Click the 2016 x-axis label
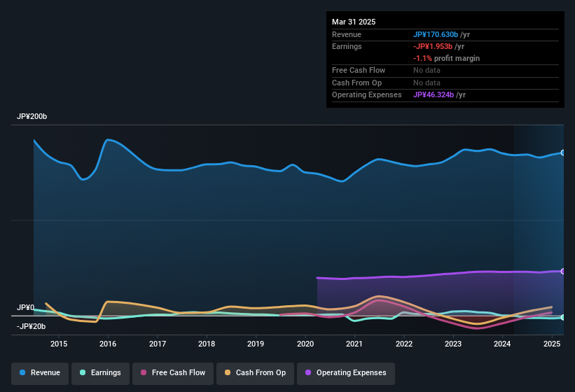This screenshot has height=392, width=575. 108,344
